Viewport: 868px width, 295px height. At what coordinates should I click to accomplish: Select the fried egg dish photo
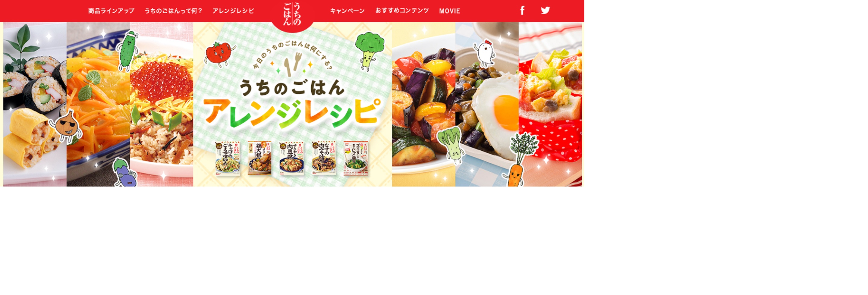click(487, 104)
